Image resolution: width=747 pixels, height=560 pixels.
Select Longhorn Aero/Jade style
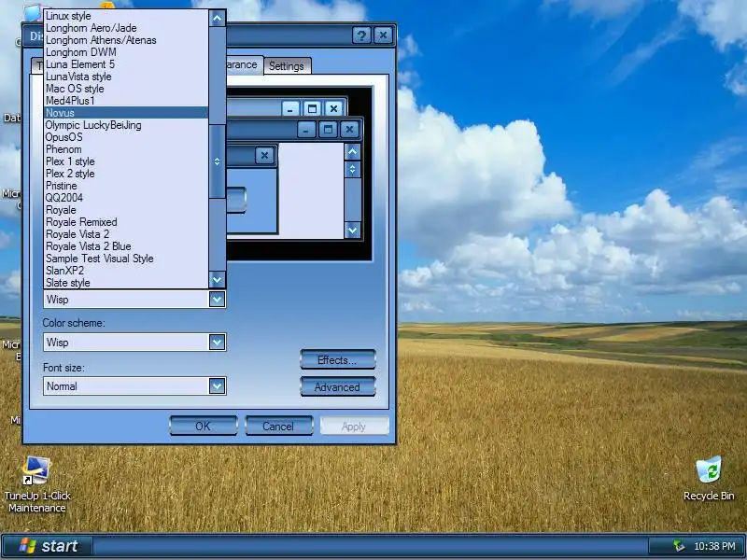click(126, 28)
